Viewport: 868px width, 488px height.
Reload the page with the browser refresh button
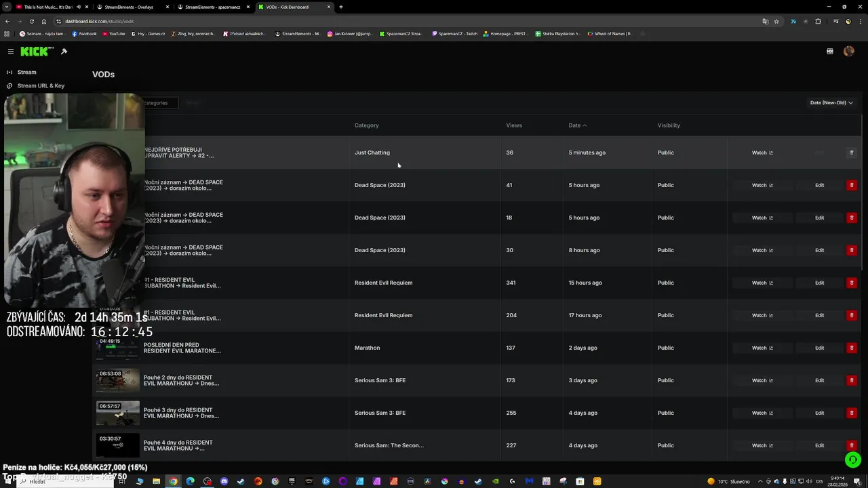(31, 21)
